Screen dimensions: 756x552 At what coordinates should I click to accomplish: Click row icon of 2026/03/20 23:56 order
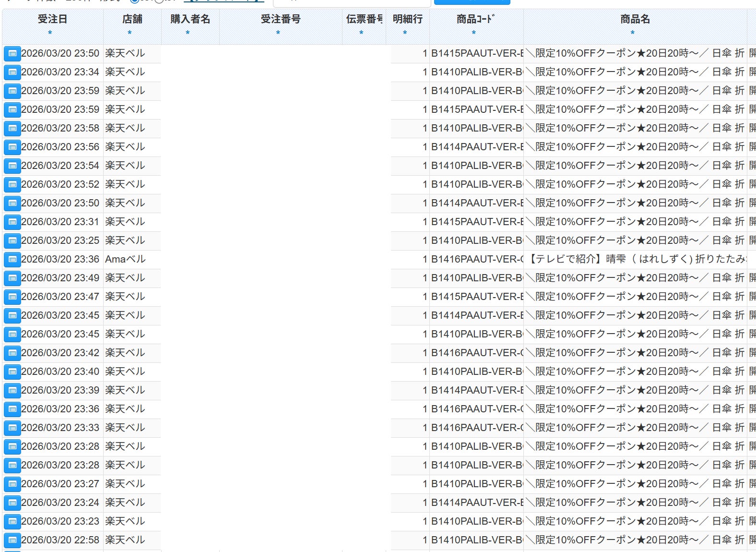12,147
